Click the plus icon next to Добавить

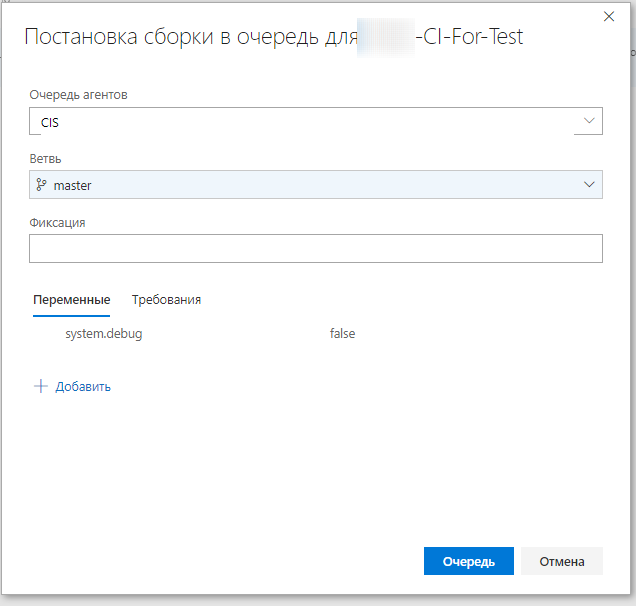(x=41, y=387)
